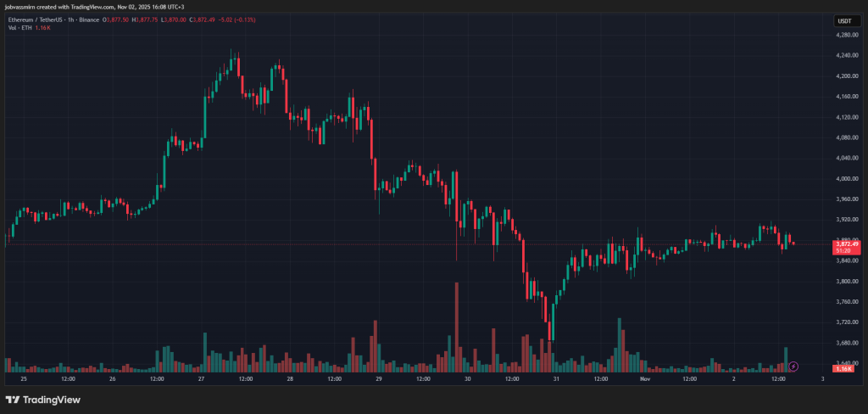The image size is (868, 414).
Task: Click the purple lightning bolt icon
Action: pyautogui.click(x=793, y=366)
